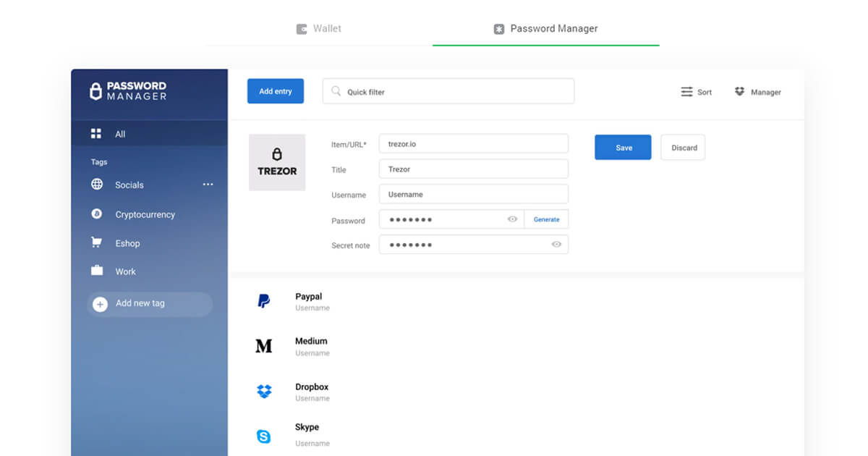
Task: Switch to the Wallet tab
Action: (x=318, y=29)
